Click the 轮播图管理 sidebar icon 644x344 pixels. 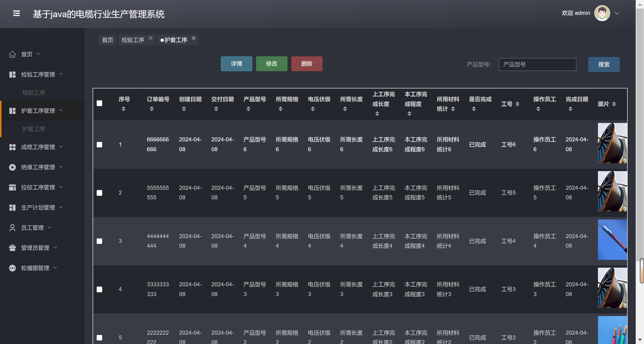(x=12, y=268)
